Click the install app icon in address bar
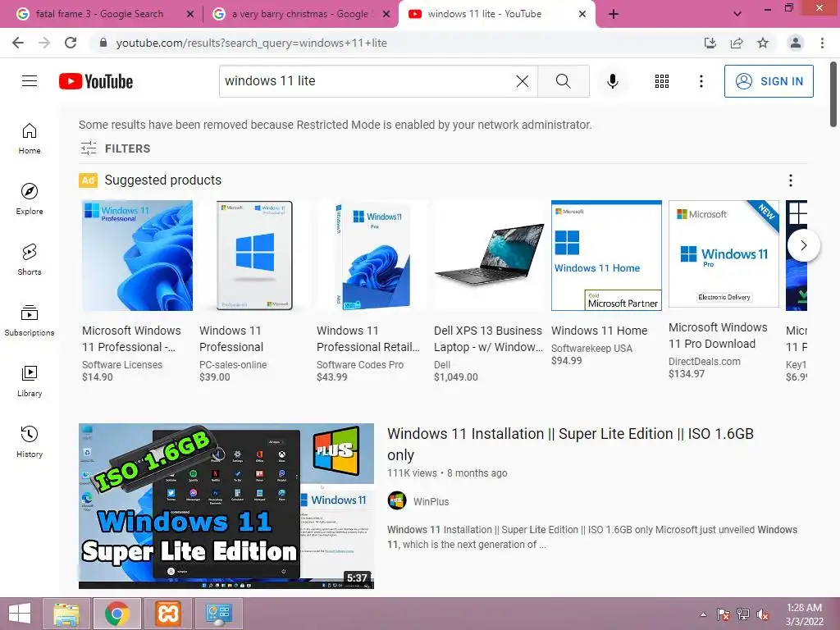Viewport: 840px width, 630px height. (x=710, y=43)
